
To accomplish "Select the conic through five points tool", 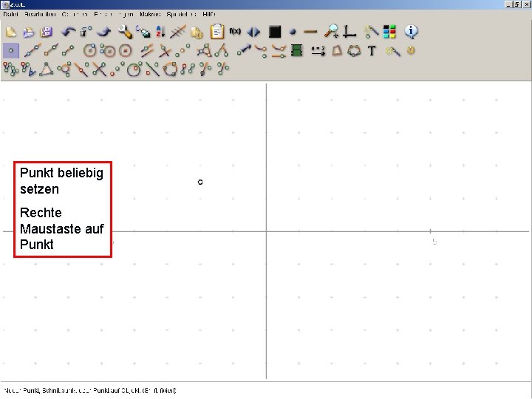I will (x=354, y=50).
